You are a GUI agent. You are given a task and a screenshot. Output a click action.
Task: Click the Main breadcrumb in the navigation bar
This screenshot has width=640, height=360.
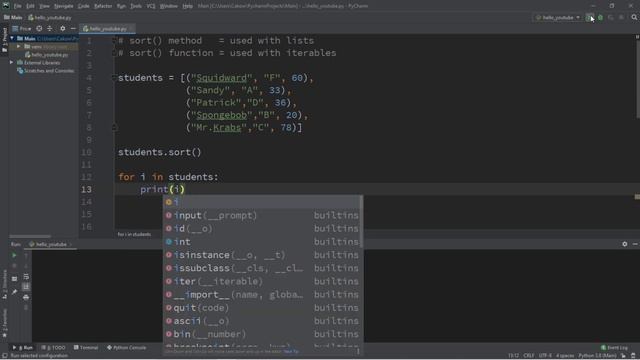(x=13, y=18)
